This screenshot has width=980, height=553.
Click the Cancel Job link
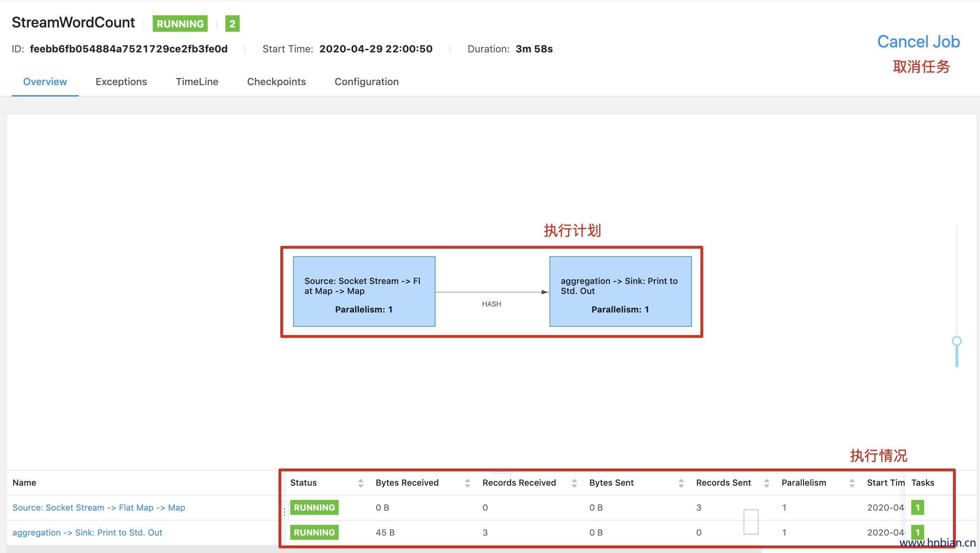pos(918,41)
